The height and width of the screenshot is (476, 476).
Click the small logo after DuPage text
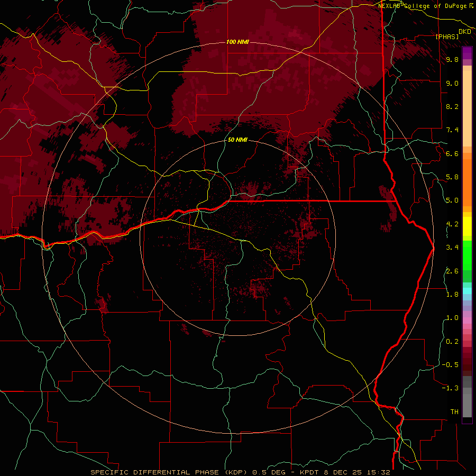click(471, 5)
